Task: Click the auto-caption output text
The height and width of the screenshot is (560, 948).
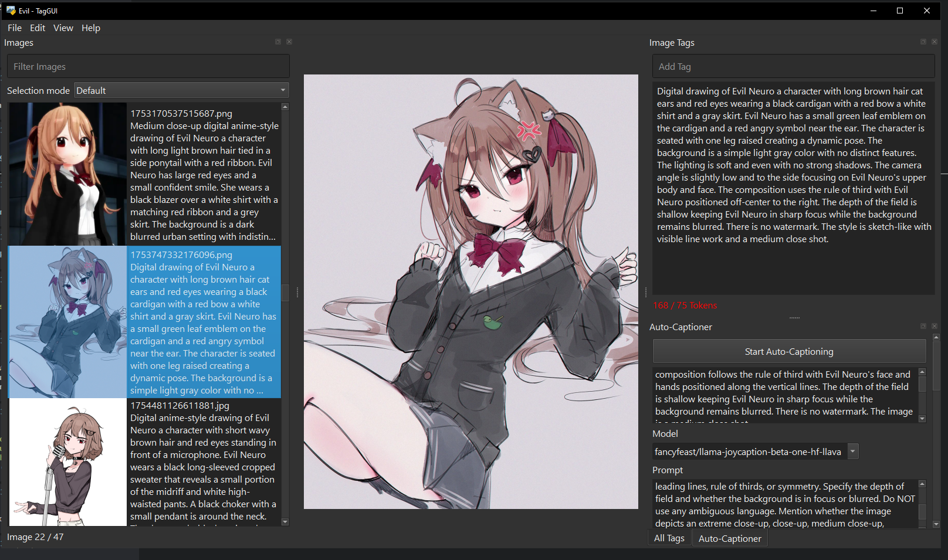Action: coord(784,395)
